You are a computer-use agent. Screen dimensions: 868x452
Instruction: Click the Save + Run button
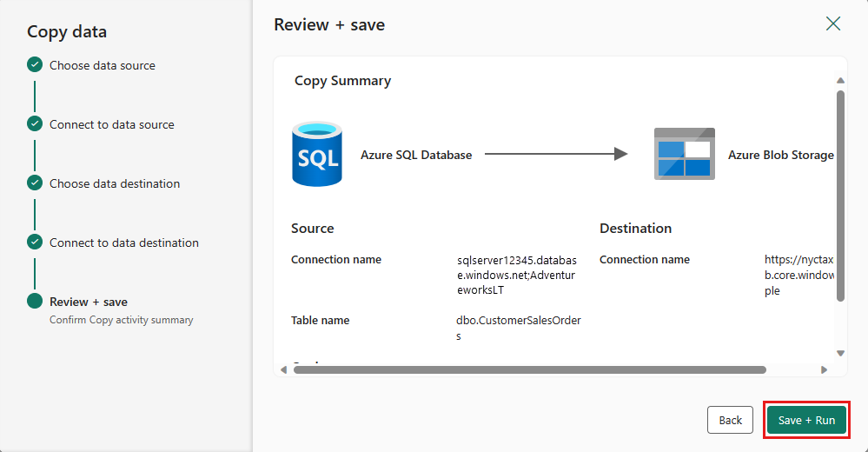[806, 420]
